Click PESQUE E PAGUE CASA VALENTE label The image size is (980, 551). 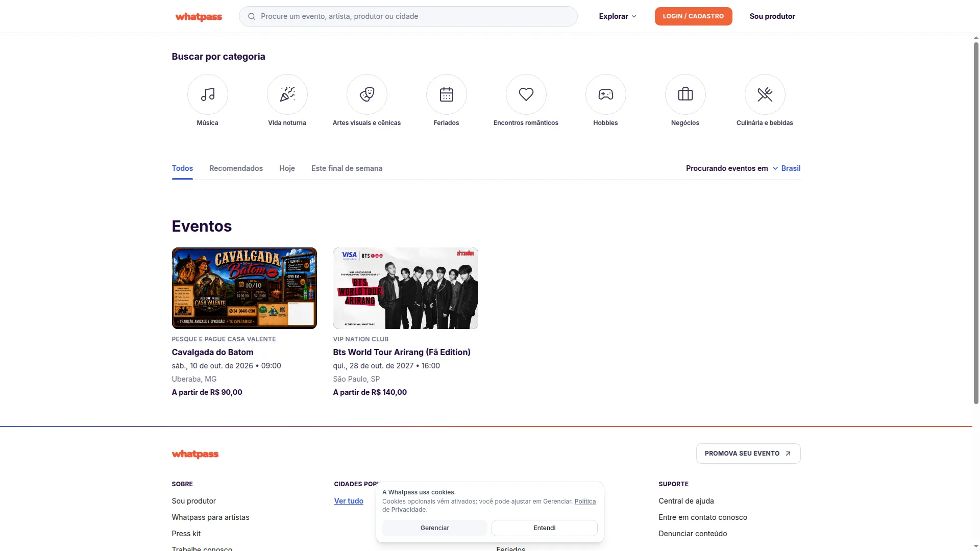(x=224, y=339)
